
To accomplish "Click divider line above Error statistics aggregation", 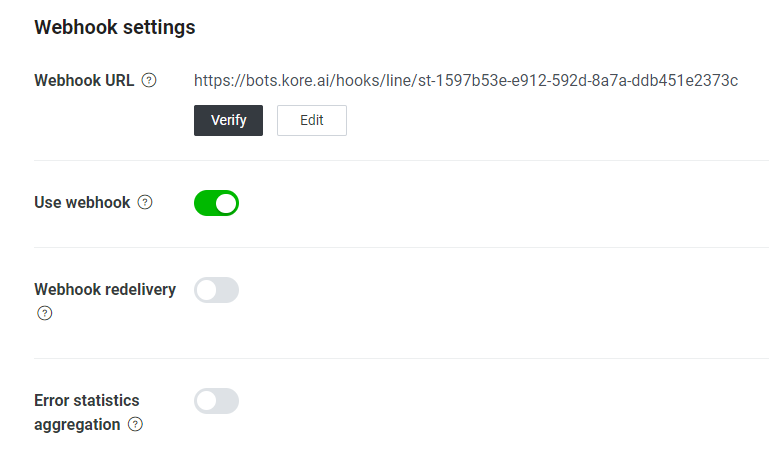I will tap(400, 358).
